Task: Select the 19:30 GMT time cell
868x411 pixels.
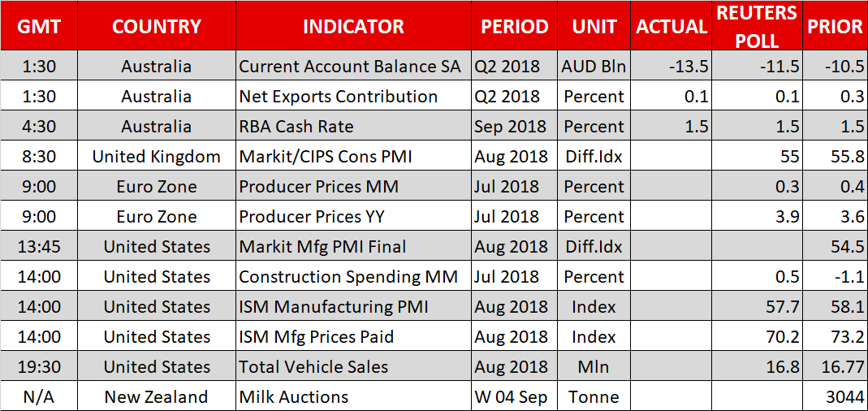Action: [x=39, y=367]
